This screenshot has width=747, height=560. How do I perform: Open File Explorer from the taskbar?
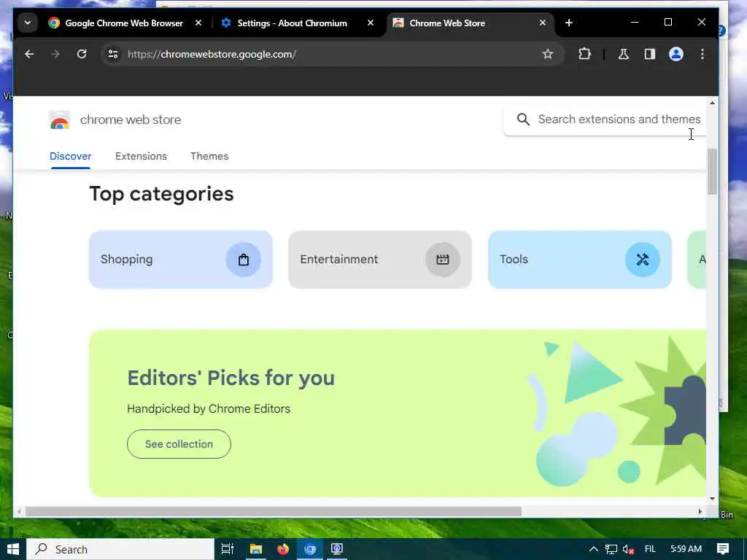click(x=256, y=550)
